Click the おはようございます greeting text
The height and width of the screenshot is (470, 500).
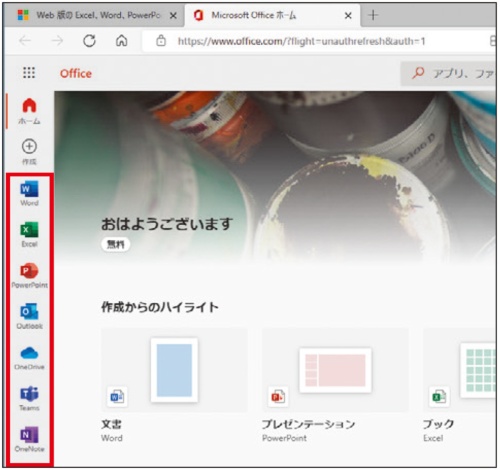167,224
